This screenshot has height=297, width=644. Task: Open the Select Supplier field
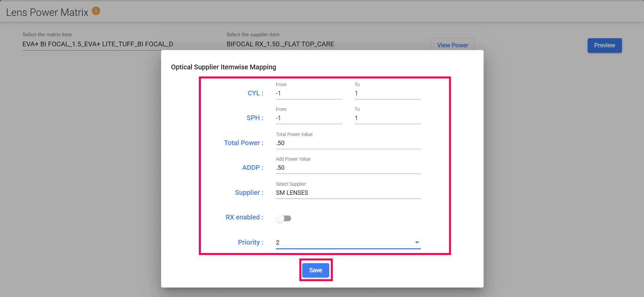click(348, 193)
